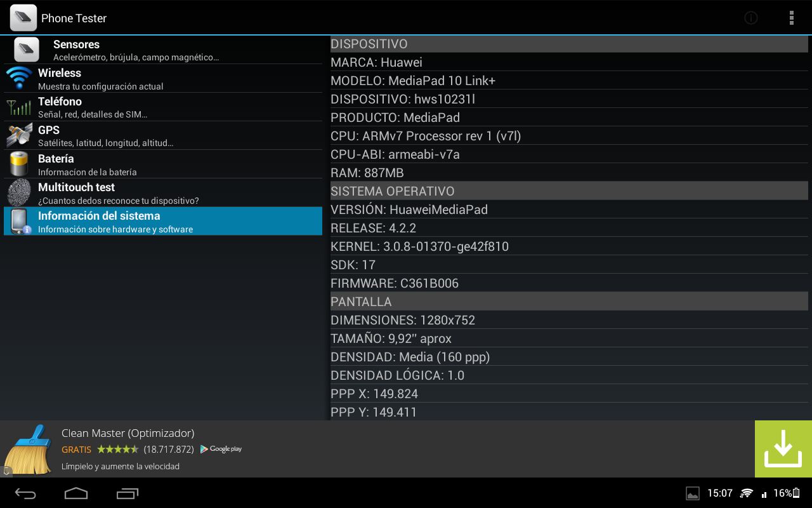Tap the Clean Master broom icon
This screenshot has width=812, height=508.
(29, 450)
